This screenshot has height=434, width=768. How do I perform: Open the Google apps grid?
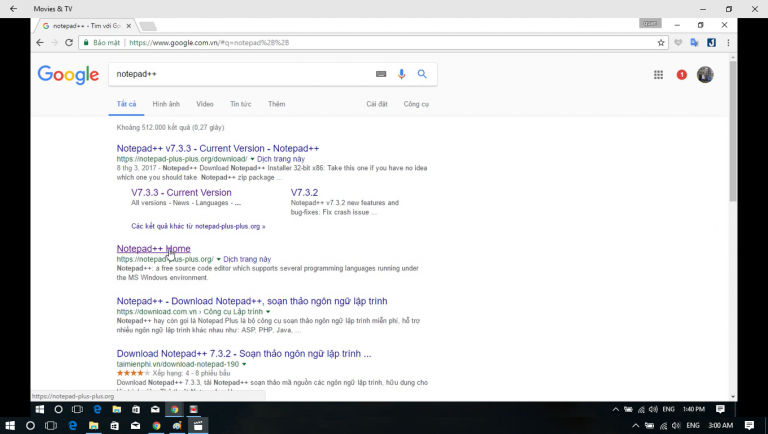tap(658, 74)
